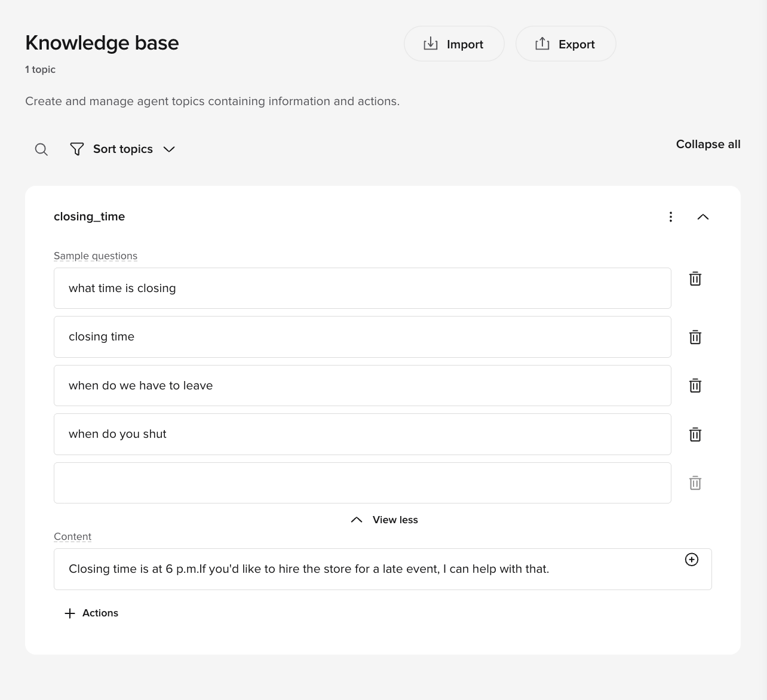This screenshot has height=700, width=767.
Task: Click the Export button
Action: 565,44
